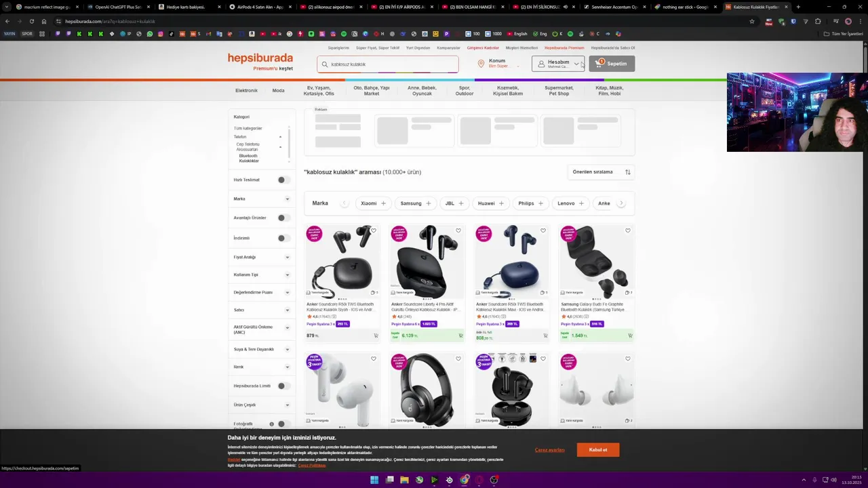The height and width of the screenshot is (488, 868).
Task: Open the Sepetim cart button
Action: click(612, 64)
